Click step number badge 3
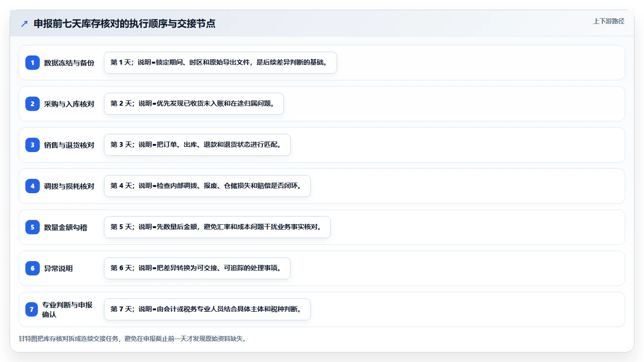This screenshot has width=644, height=362. pos(33,145)
